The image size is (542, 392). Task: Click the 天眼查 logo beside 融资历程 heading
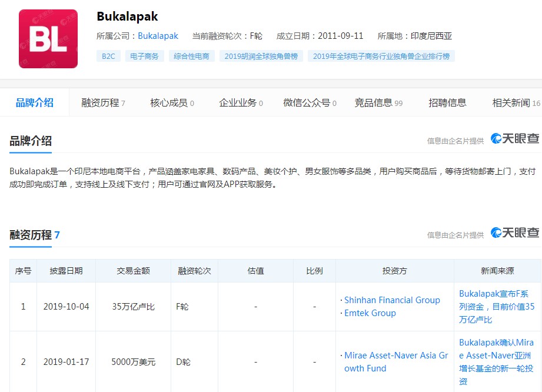[515, 232]
